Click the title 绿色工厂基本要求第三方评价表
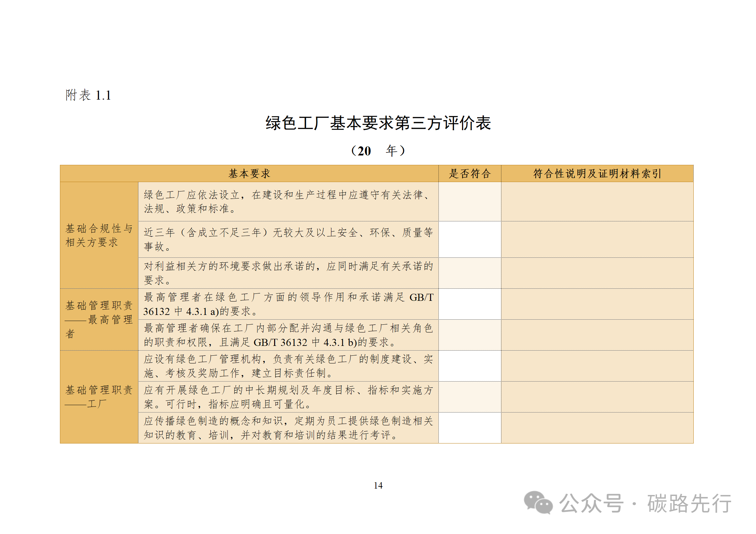Viewport: 756px width, 534px height. tap(378, 123)
